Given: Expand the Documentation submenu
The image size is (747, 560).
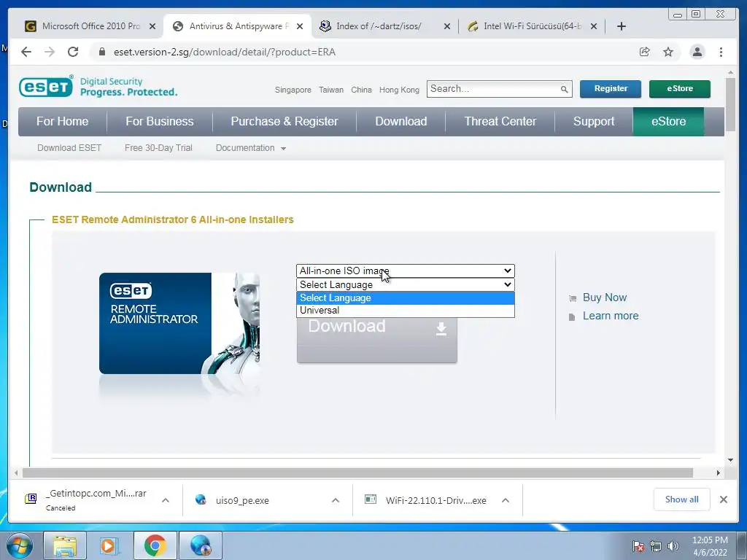Looking at the screenshot, I should pyautogui.click(x=251, y=148).
